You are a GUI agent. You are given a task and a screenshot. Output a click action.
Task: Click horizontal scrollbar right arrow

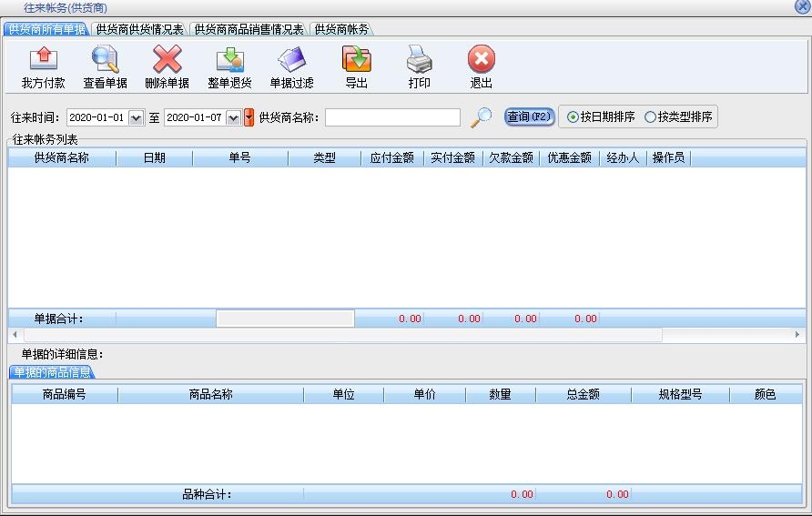(x=797, y=334)
